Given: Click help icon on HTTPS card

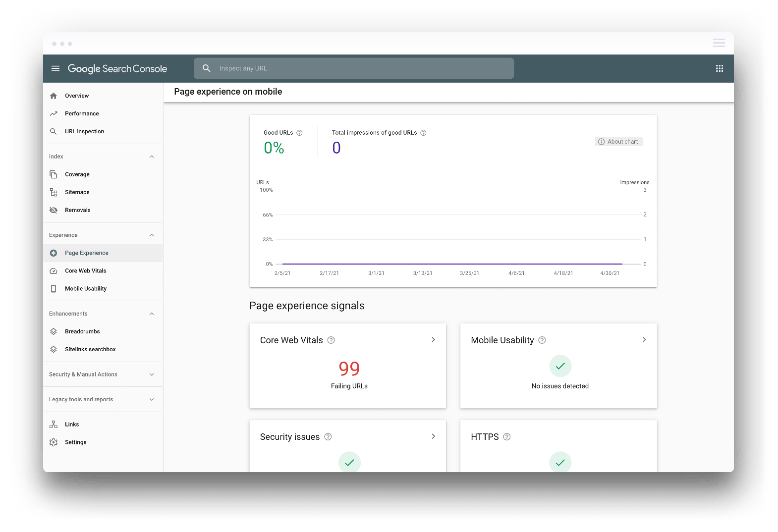Looking at the screenshot, I should (507, 437).
